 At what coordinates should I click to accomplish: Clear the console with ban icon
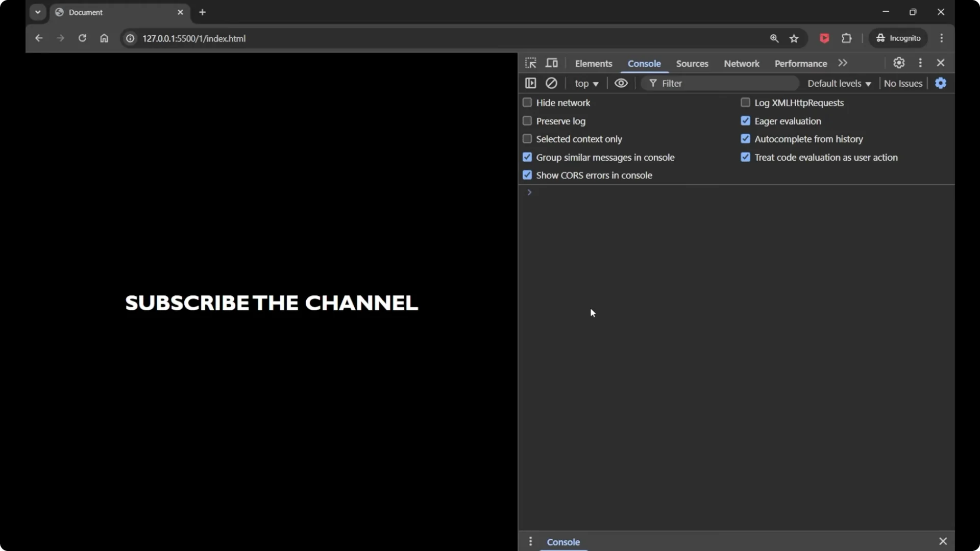551,83
